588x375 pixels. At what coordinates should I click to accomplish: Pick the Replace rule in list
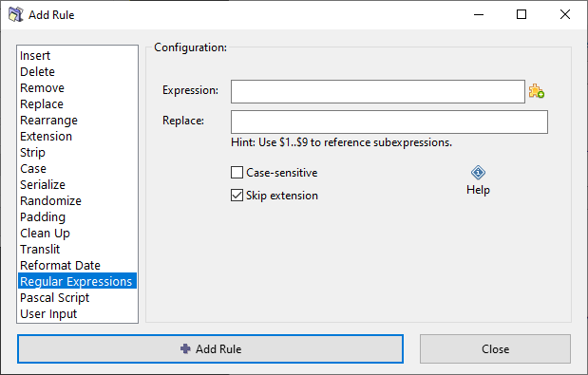(x=77, y=103)
